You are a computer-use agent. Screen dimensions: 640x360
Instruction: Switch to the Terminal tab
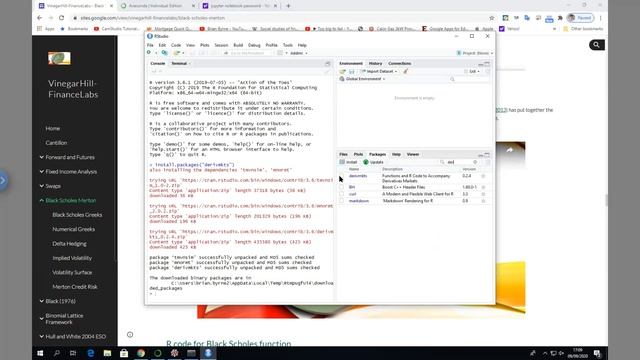click(179, 64)
